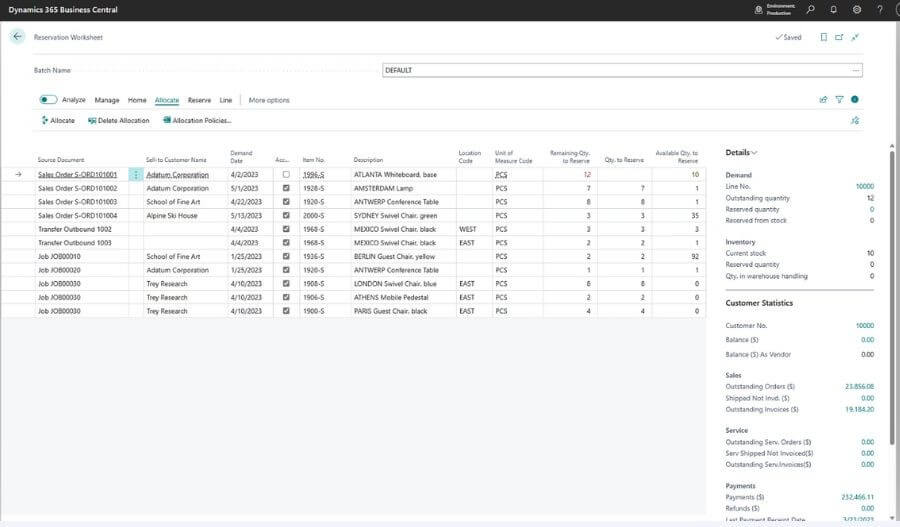Open Sales Order S-ORD101001 link
The height and width of the screenshot is (527, 900).
pos(77,175)
